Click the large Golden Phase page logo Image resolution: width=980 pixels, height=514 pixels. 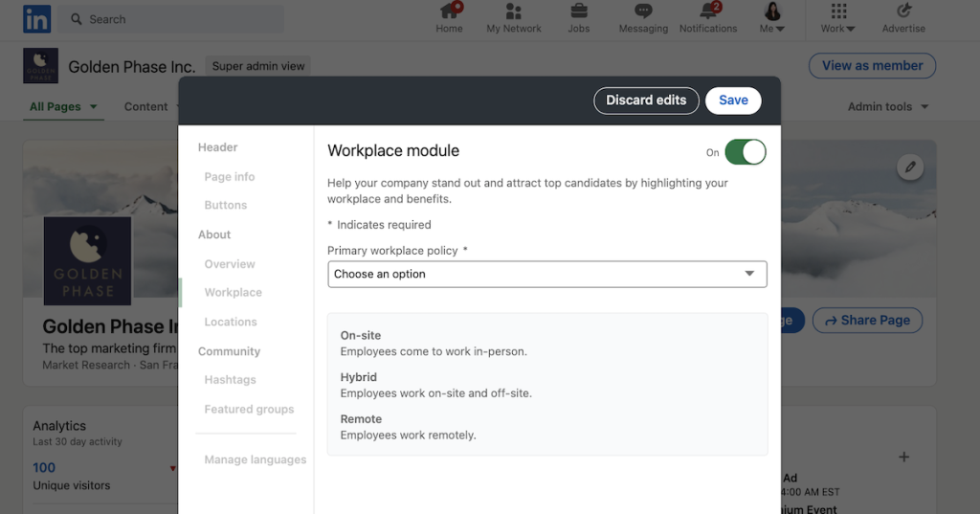87,260
